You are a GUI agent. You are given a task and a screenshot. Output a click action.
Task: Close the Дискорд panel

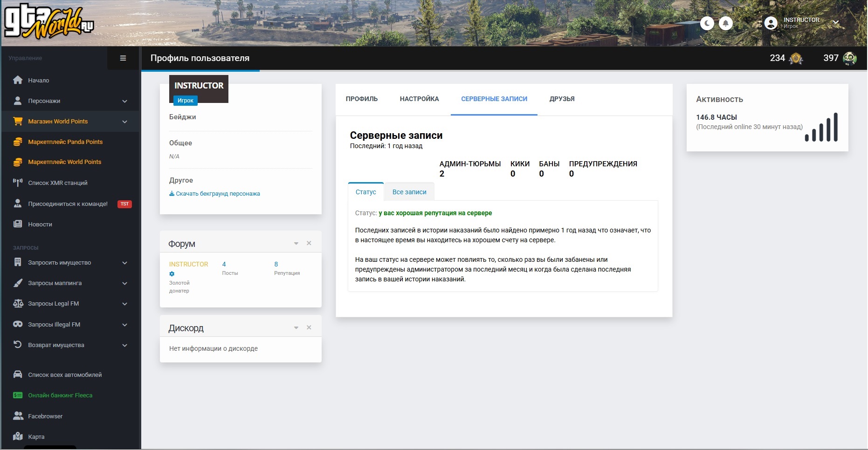coord(309,327)
